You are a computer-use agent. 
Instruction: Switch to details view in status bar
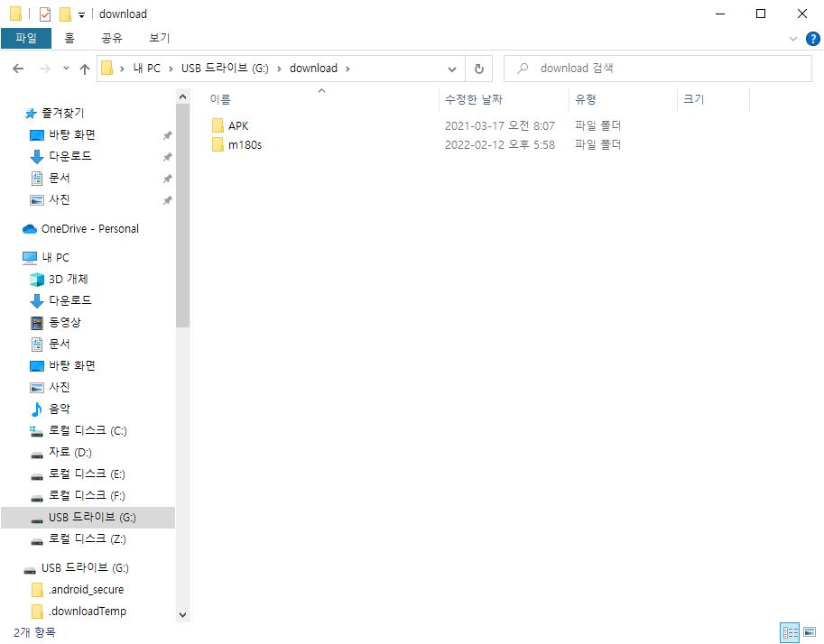point(790,633)
